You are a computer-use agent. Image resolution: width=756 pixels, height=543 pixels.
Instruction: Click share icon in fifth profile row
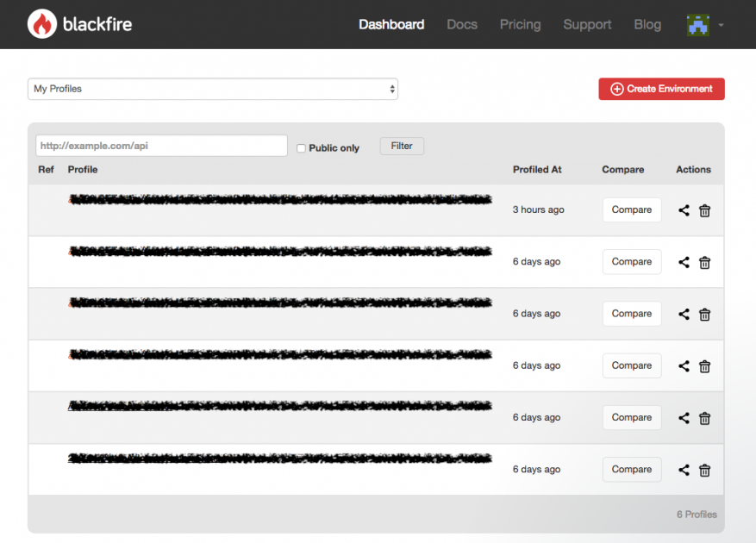(684, 418)
